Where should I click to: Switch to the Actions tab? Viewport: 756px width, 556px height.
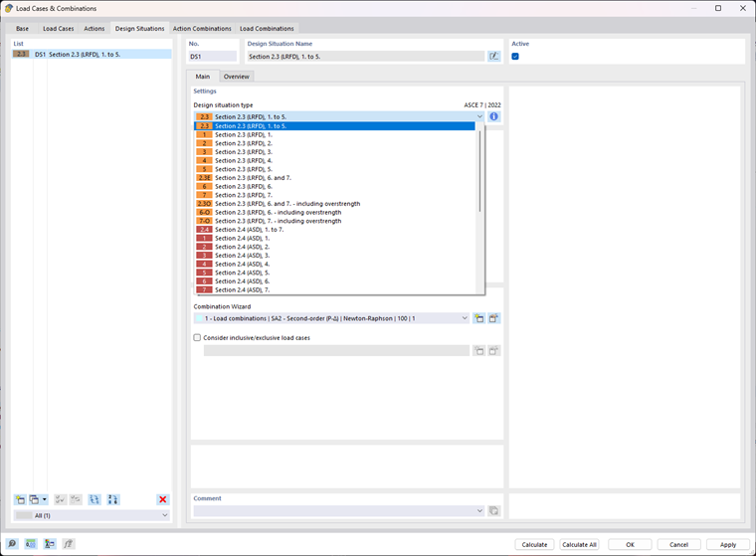[x=94, y=29]
